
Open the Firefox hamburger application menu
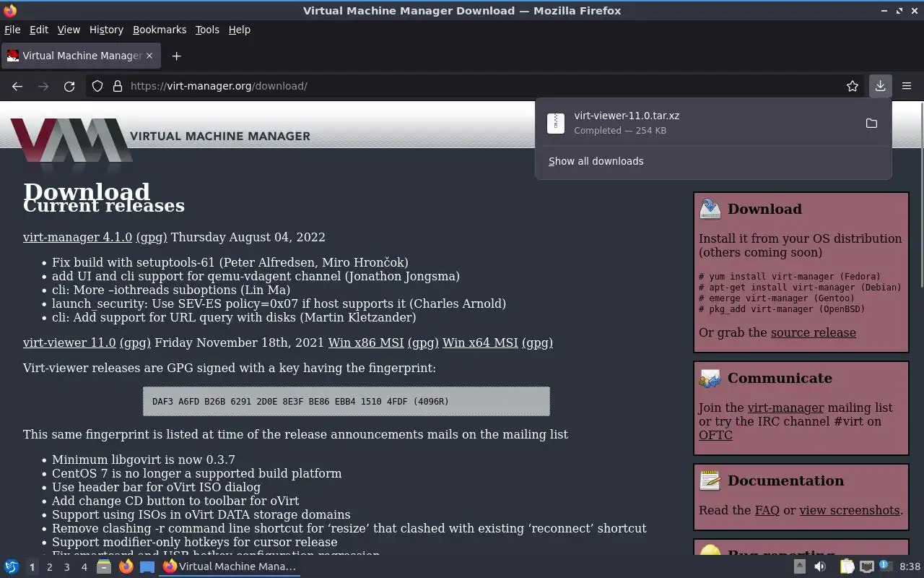tap(907, 86)
